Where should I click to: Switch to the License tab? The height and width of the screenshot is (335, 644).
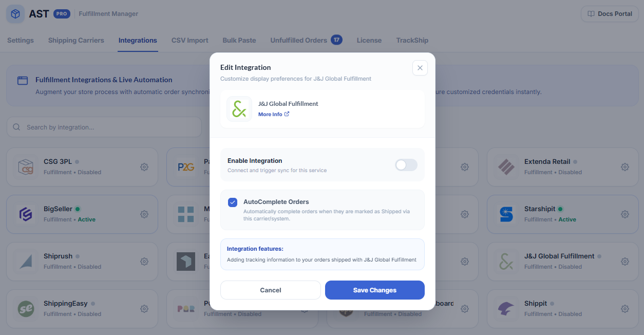(369, 40)
